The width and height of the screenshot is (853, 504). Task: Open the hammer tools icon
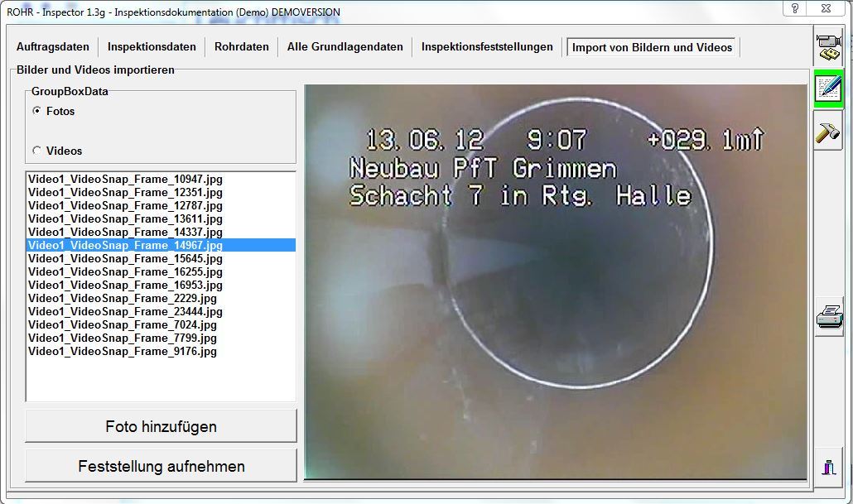tap(828, 131)
